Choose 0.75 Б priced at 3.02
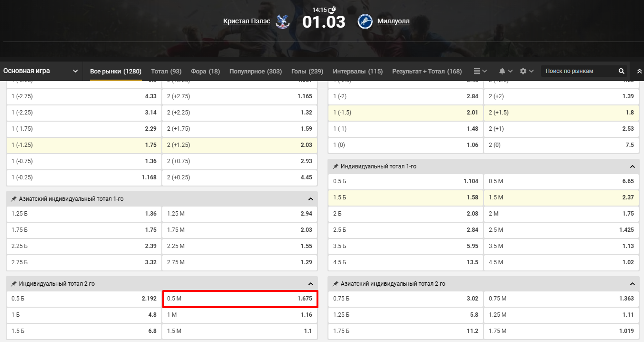This screenshot has height=342, width=644. [x=406, y=299]
